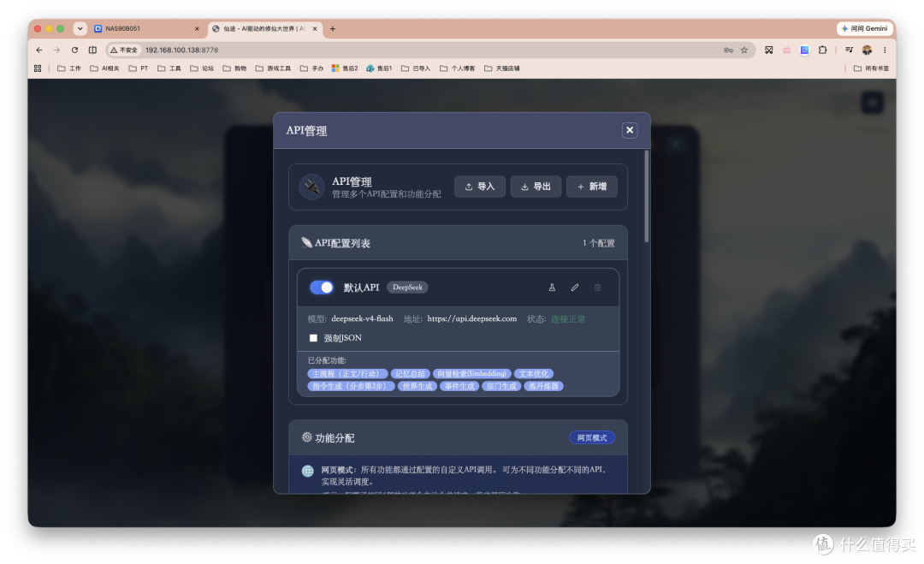Click the 问问 Gemini button
This screenshot has width=924, height=564.
865,28
